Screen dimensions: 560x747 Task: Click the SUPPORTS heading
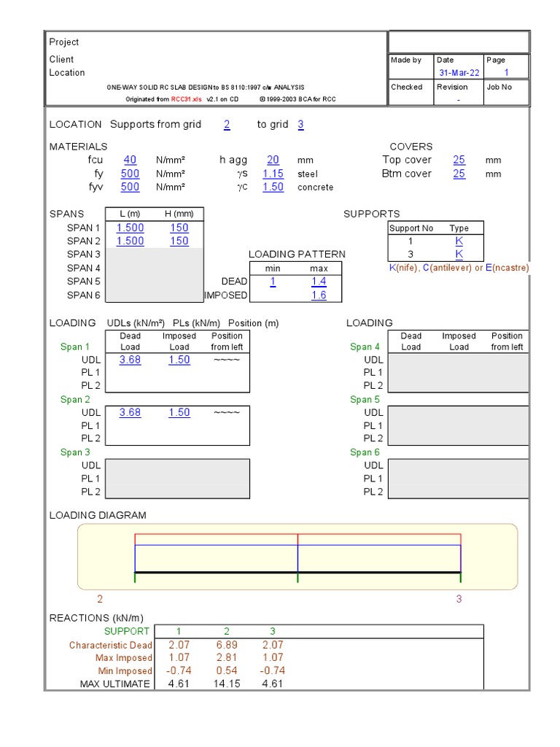pos(371,214)
